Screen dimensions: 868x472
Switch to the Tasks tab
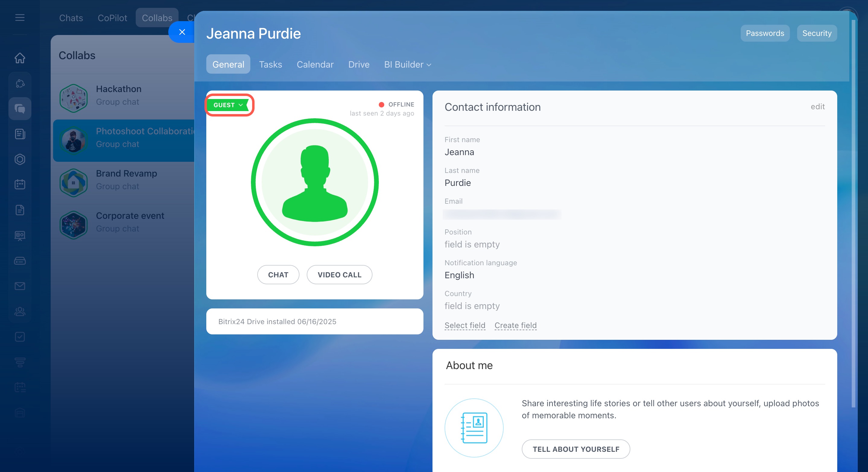(x=270, y=64)
